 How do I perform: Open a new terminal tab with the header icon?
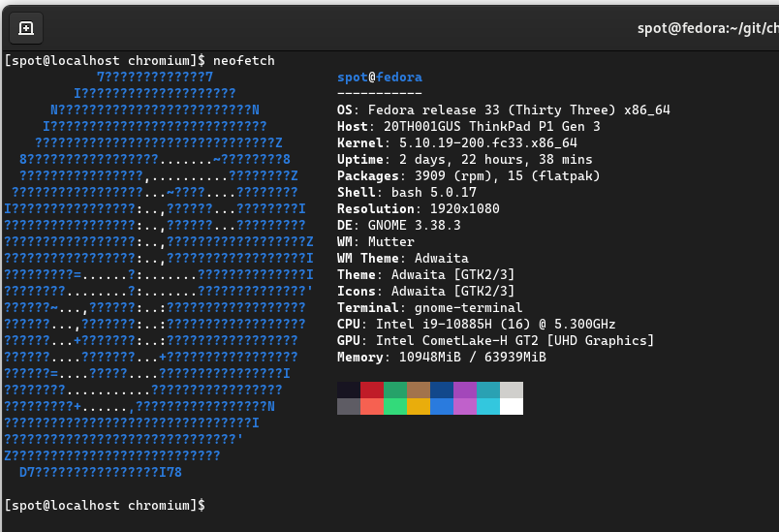(x=26, y=28)
